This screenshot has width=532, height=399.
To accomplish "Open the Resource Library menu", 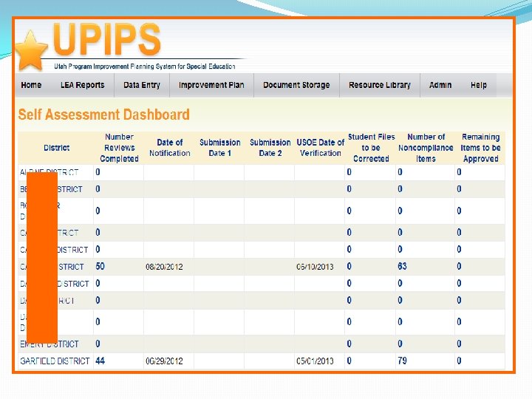I will [380, 85].
